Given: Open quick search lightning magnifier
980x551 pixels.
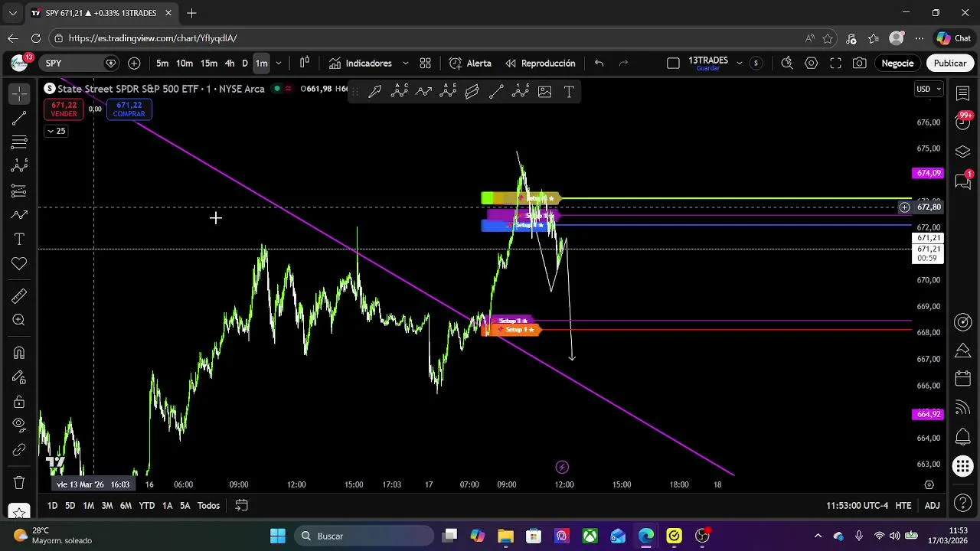Looking at the screenshot, I should [x=786, y=64].
